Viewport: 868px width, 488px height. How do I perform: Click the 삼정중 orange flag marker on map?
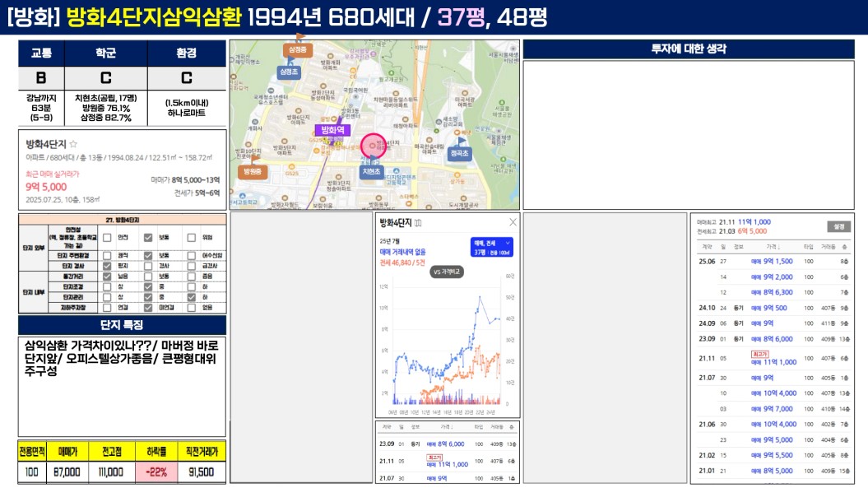tap(297, 49)
